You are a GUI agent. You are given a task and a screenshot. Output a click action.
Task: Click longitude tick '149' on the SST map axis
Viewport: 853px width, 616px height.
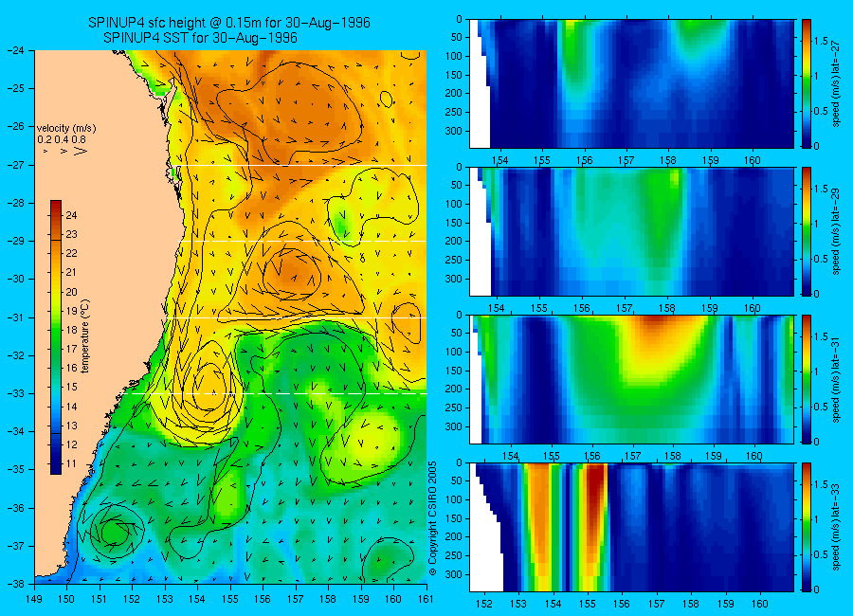[x=34, y=600]
